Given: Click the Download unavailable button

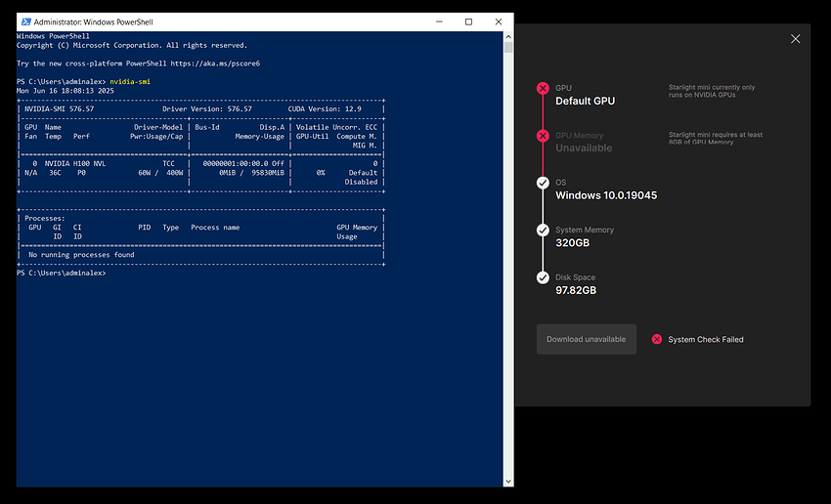Looking at the screenshot, I should click(587, 339).
